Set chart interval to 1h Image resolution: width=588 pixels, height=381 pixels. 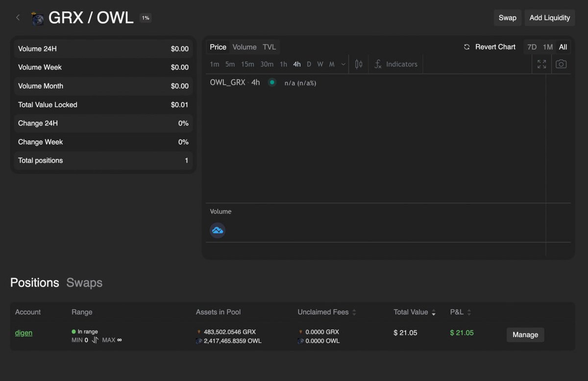284,64
